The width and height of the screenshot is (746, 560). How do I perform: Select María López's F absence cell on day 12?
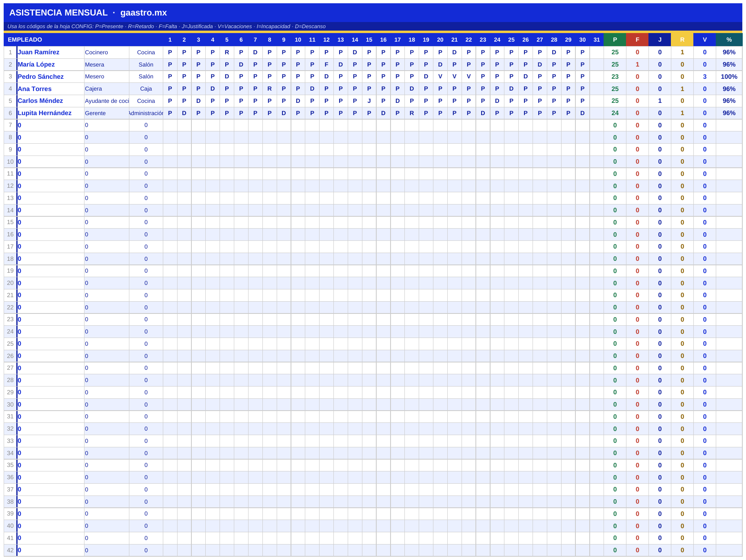326,64
